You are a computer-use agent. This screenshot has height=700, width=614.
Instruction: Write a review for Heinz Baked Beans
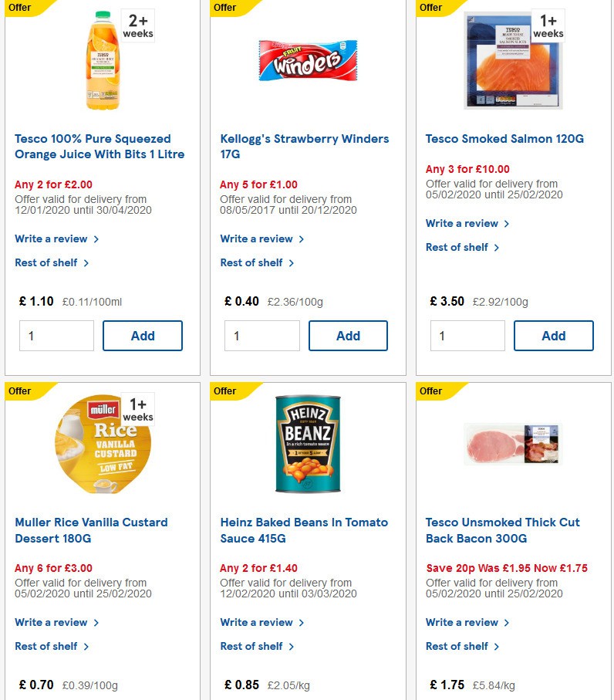[x=257, y=622]
